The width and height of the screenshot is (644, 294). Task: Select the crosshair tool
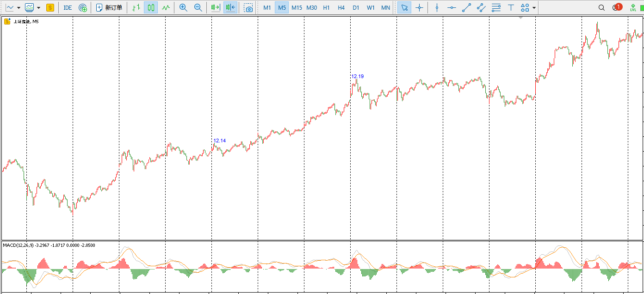419,7
